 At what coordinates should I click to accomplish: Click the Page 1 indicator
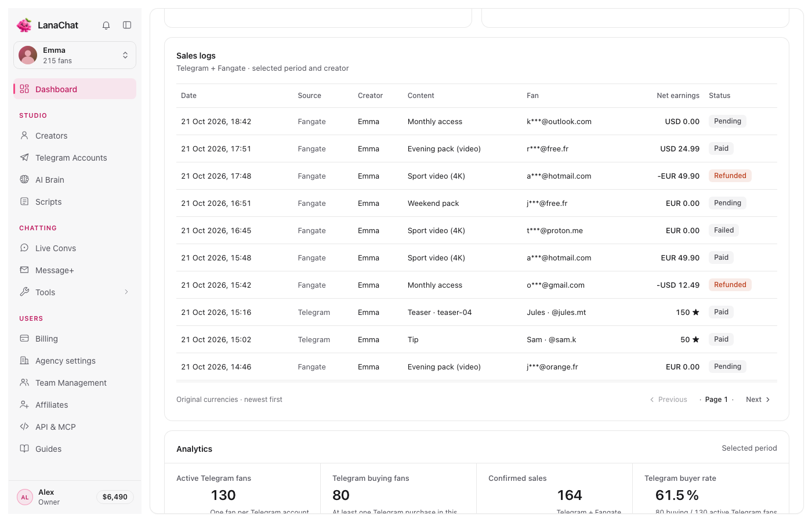tap(716, 400)
